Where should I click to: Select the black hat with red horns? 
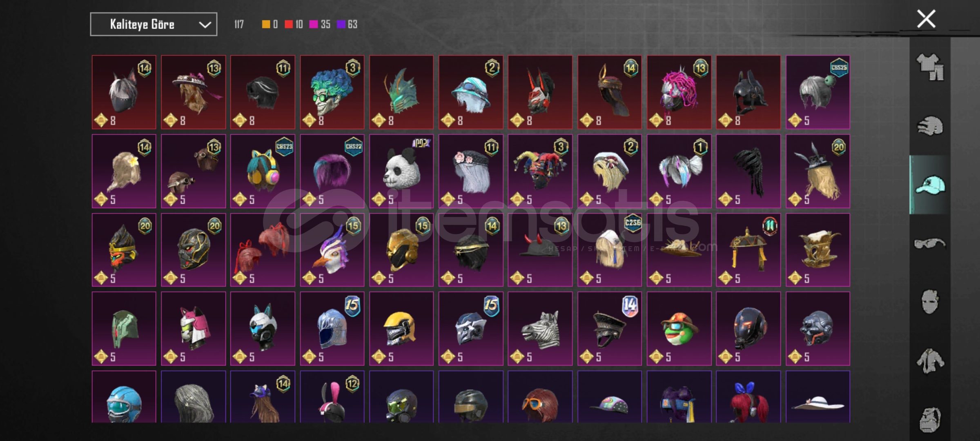(x=540, y=250)
